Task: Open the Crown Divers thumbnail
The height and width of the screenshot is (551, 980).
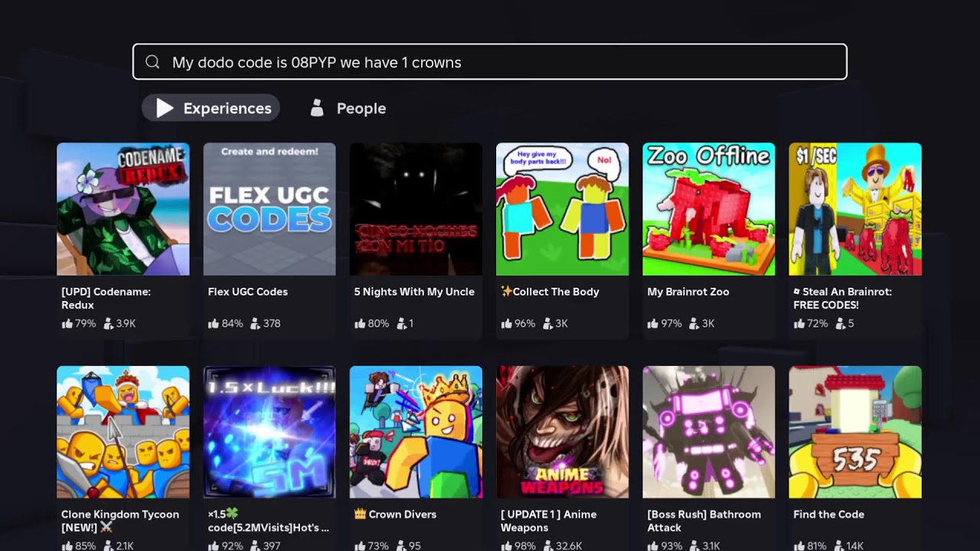Action: pos(416,432)
